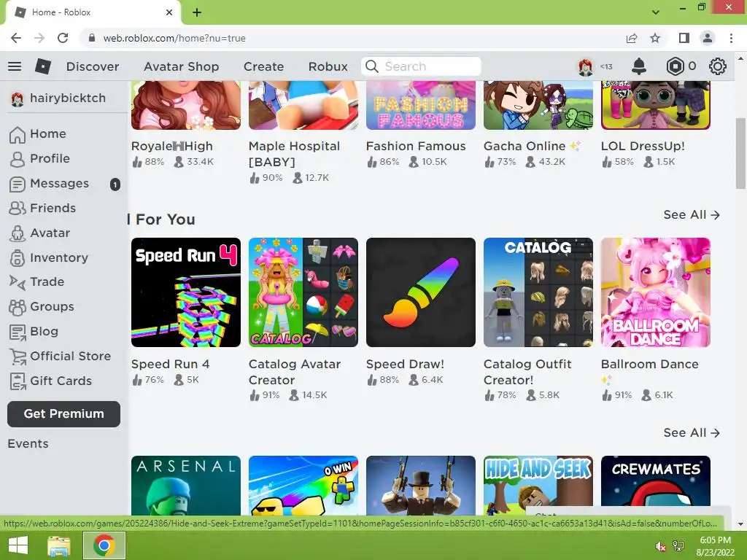Image resolution: width=747 pixels, height=560 pixels.
Task: Click the Windows Start button
Action: pyautogui.click(x=18, y=545)
